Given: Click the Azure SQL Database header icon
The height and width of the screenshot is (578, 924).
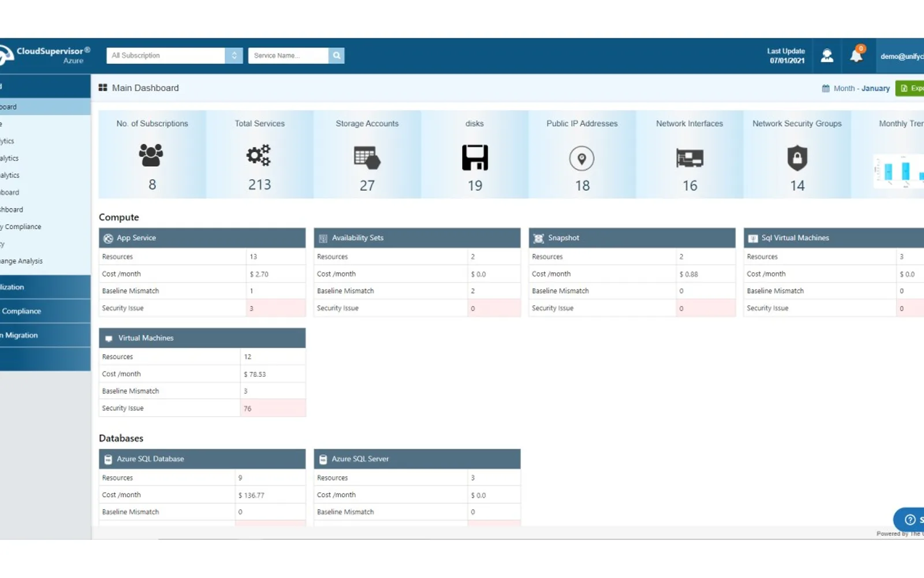Looking at the screenshot, I should point(108,460).
